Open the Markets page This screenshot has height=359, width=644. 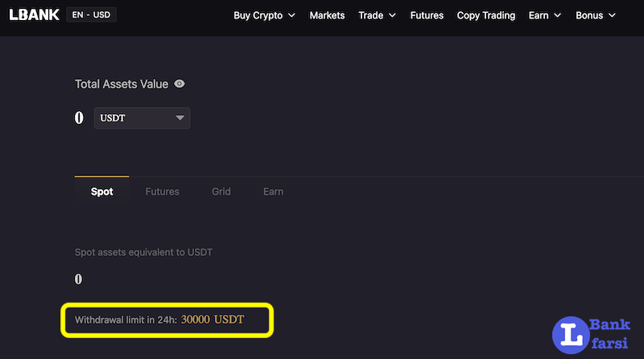point(327,15)
